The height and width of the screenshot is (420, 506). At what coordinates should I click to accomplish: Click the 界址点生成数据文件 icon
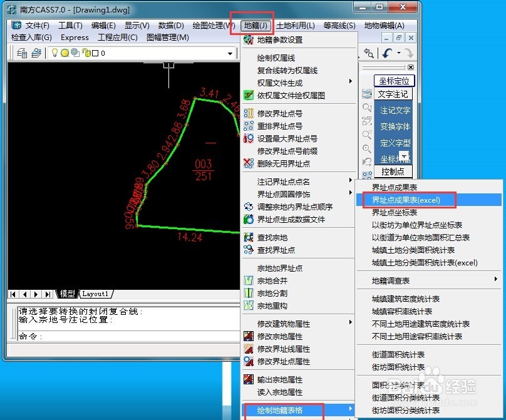point(249,219)
